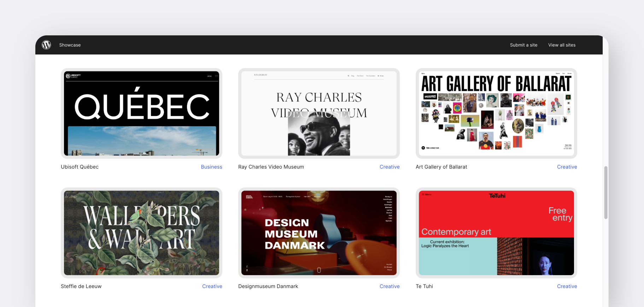
Task: Open the Showcase header link
Action: click(x=70, y=45)
